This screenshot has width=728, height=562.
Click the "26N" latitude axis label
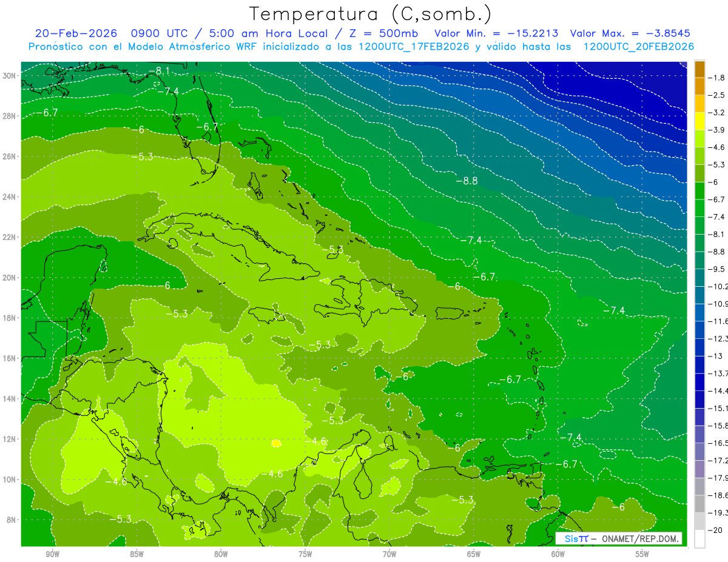[9, 156]
